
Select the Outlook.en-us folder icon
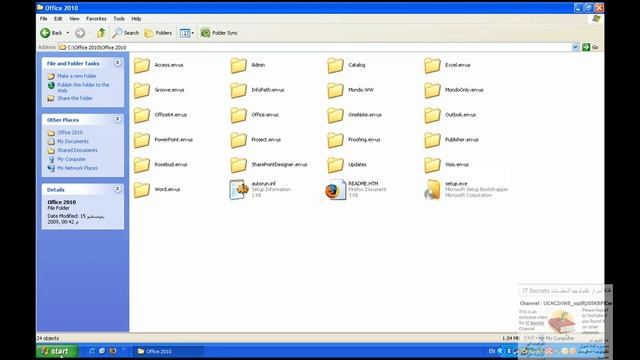[x=432, y=115]
